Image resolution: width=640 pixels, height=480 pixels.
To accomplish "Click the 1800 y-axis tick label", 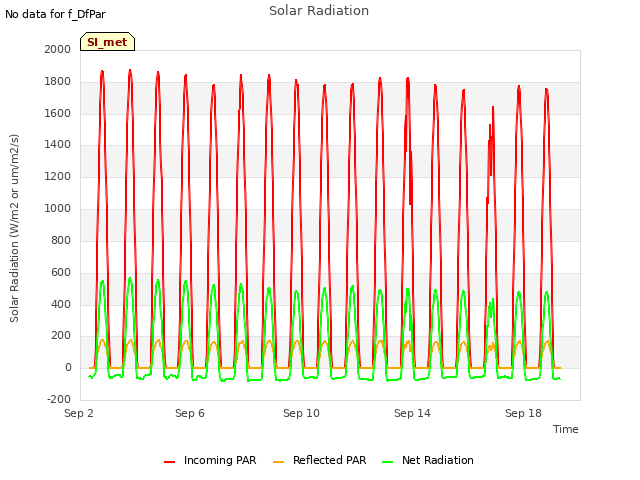I will [58, 81].
